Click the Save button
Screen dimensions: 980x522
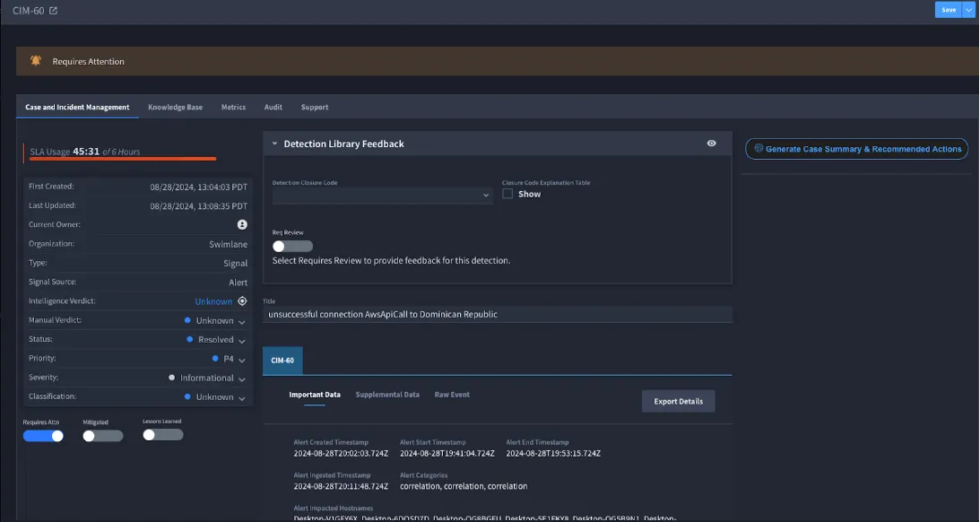click(948, 9)
